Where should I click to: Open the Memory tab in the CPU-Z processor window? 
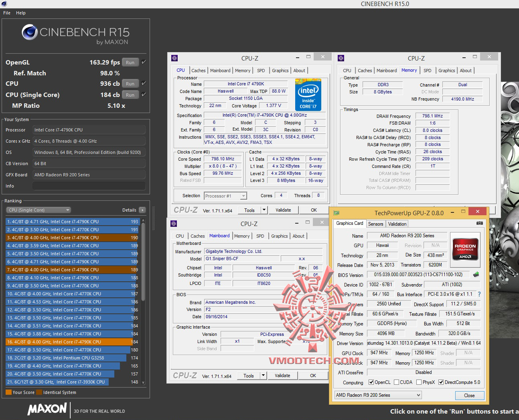243,71
